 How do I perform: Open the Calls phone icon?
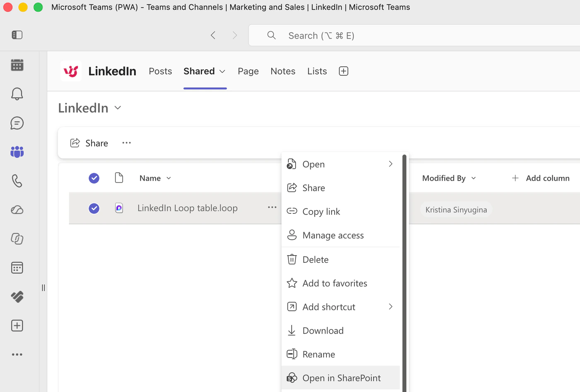17,181
